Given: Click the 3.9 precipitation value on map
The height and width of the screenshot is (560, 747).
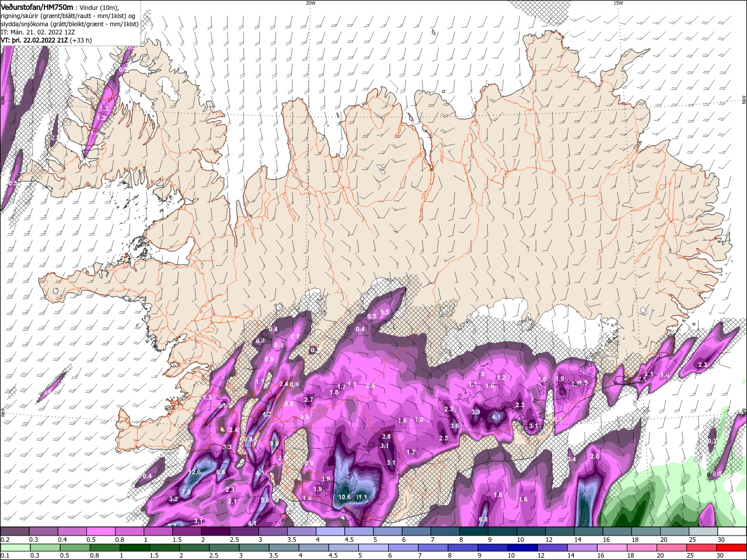Looking at the screenshot, I should tap(476, 412).
